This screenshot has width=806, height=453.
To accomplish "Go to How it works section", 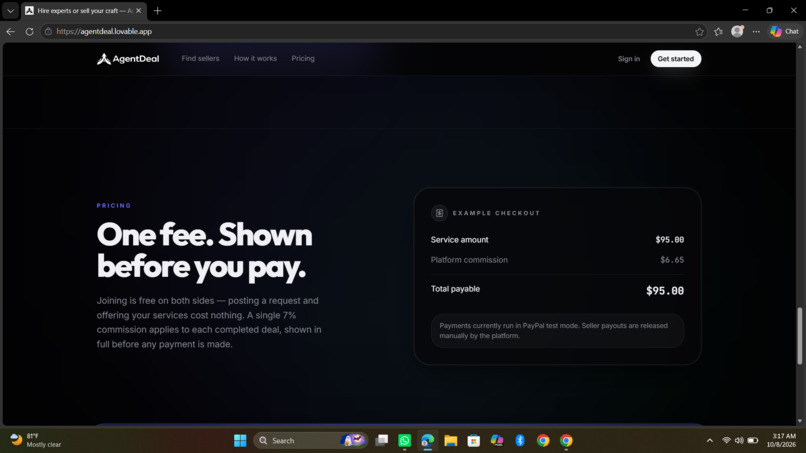I will pyautogui.click(x=255, y=59).
